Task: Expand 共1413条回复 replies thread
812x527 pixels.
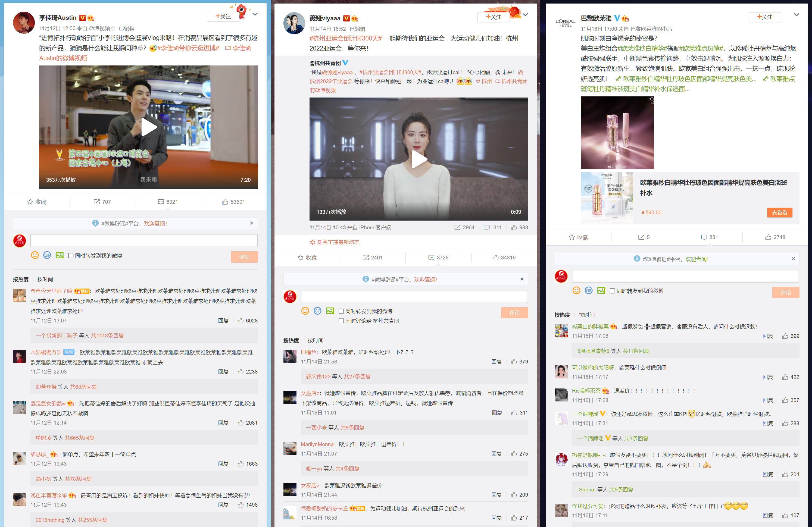Action: (107, 336)
